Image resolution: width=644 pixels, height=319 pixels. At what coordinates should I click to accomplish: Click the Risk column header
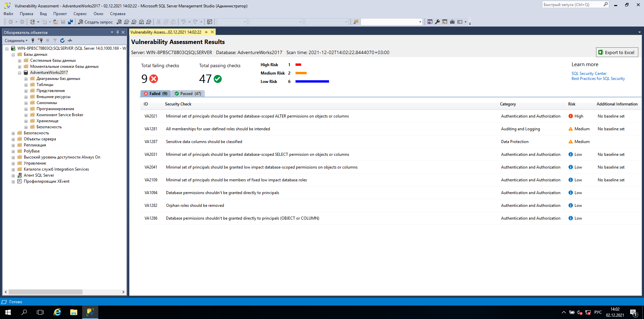coord(572,104)
